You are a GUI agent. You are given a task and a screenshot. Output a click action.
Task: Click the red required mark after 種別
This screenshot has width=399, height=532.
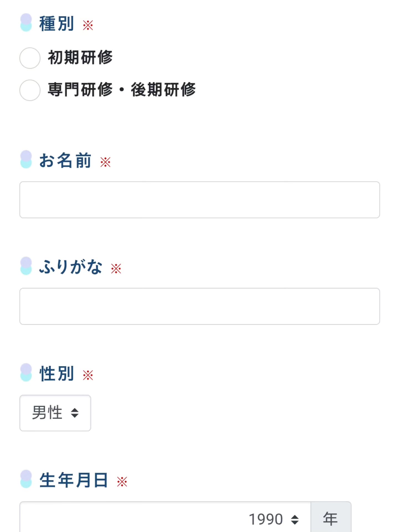[x=88, y=25]
